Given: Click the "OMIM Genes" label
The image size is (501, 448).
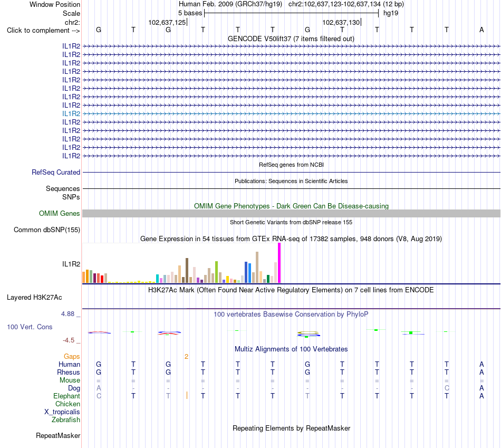Looking at the screenshot, I should click(59, 214).
